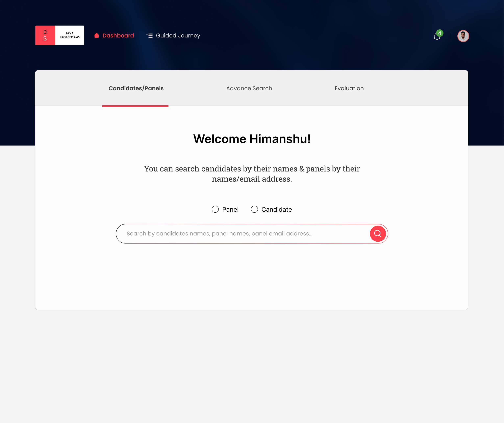Click the red PS logo square
Image resolution: width=504 pixels, height=423 pixels.
45,35
